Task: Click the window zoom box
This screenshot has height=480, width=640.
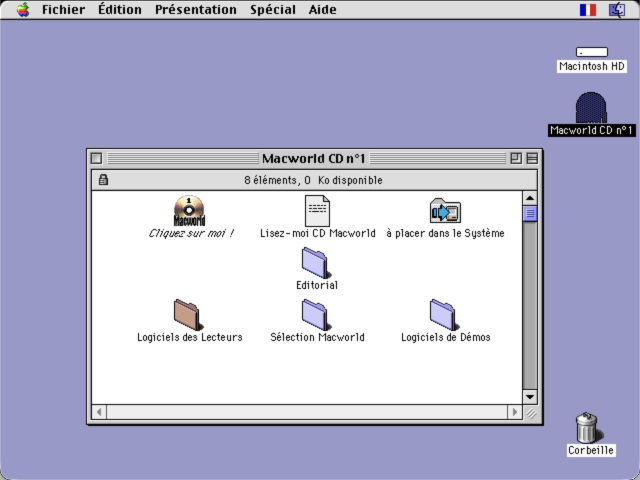Action: click(516, 158)
